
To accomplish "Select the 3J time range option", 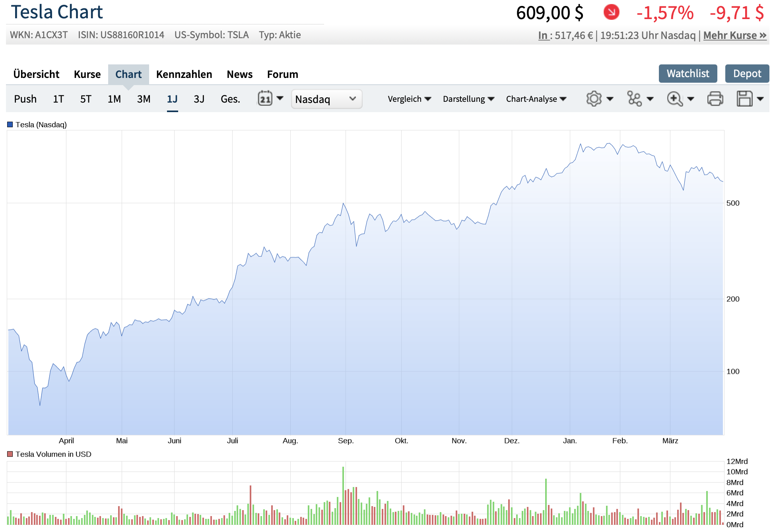I will click(199, 99).
